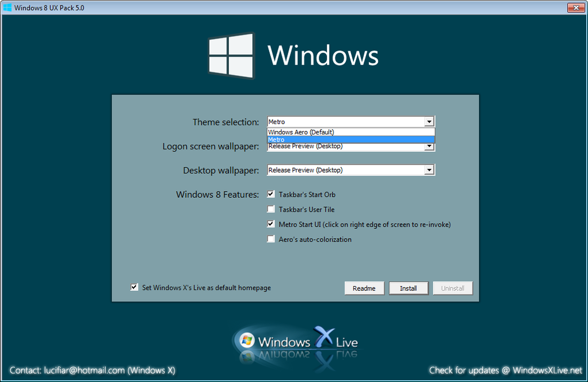This screenshot has width=588, height=382.
Task: Choose the Metro theme option in list
Action: (x=350, y=140)
